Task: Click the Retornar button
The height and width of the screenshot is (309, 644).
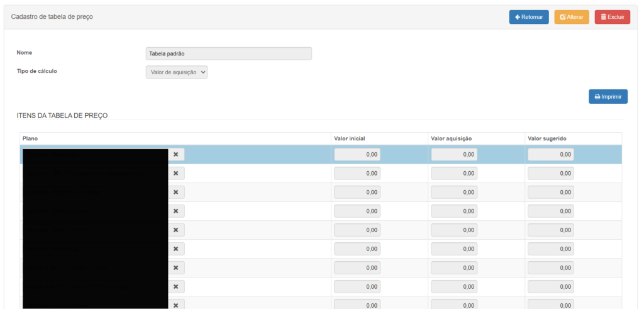Action: point(529,17)
